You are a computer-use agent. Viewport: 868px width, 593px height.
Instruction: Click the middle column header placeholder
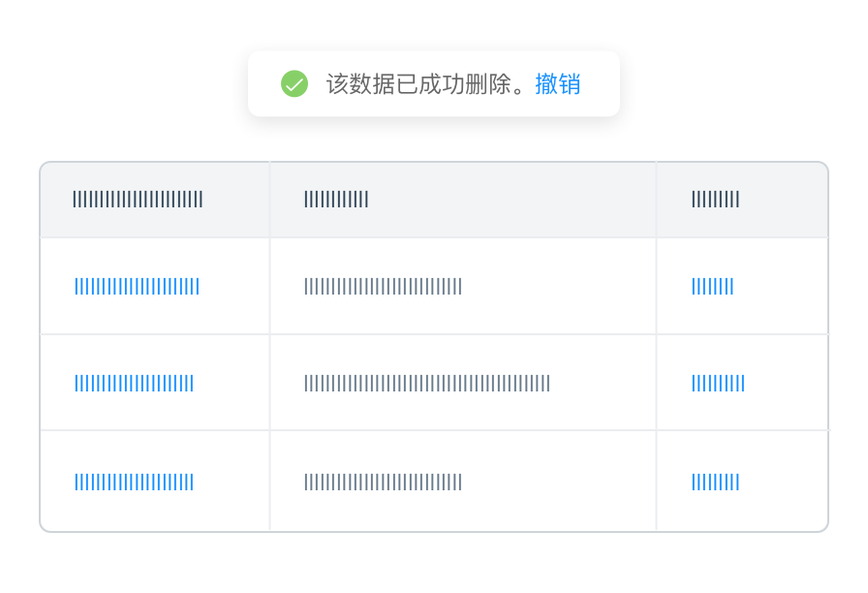[x=336, y=200]
